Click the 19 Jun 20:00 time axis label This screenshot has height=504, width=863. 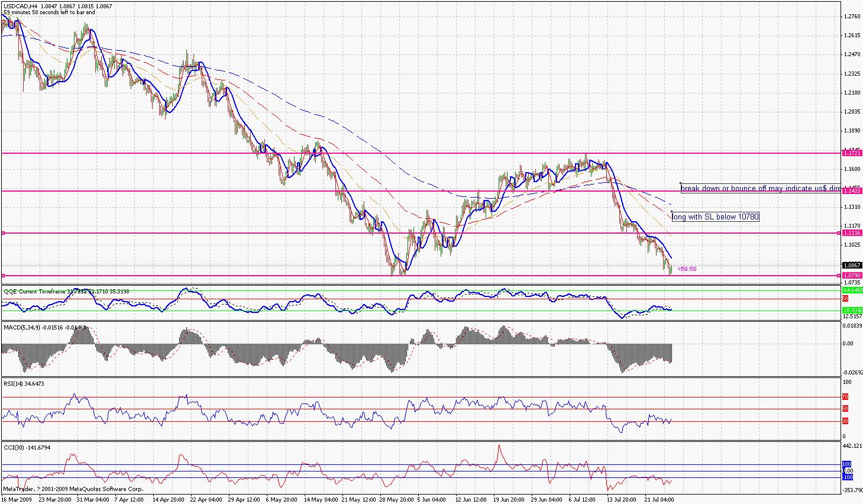pos(509,500)
